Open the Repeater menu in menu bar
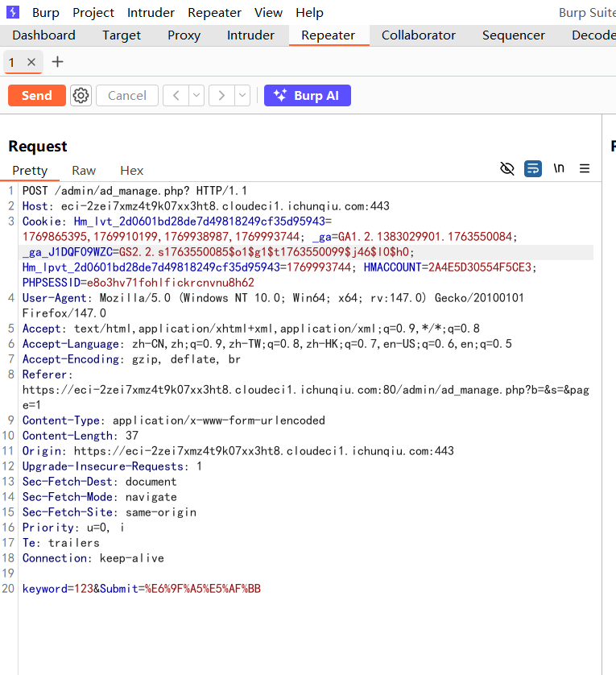Viewport: 616px width, 675px height. (214, 12)
